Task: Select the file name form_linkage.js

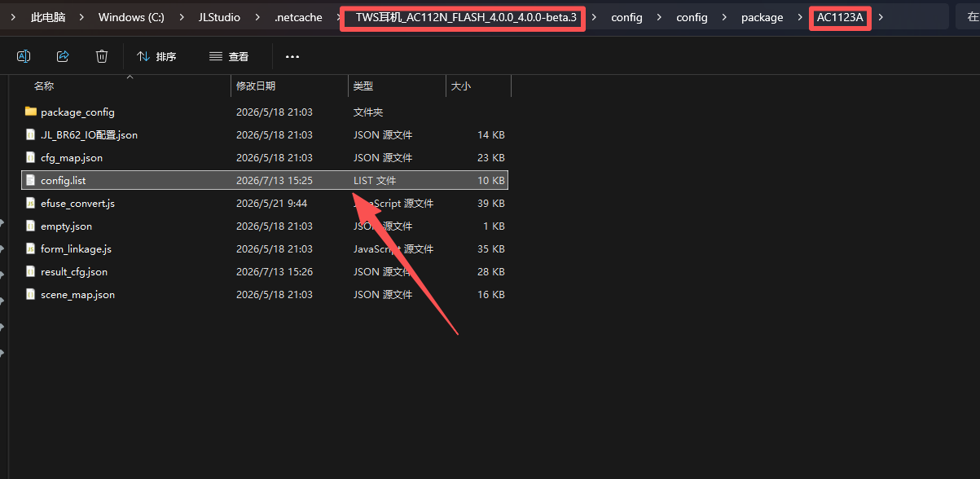Action: tap(76, 248)
